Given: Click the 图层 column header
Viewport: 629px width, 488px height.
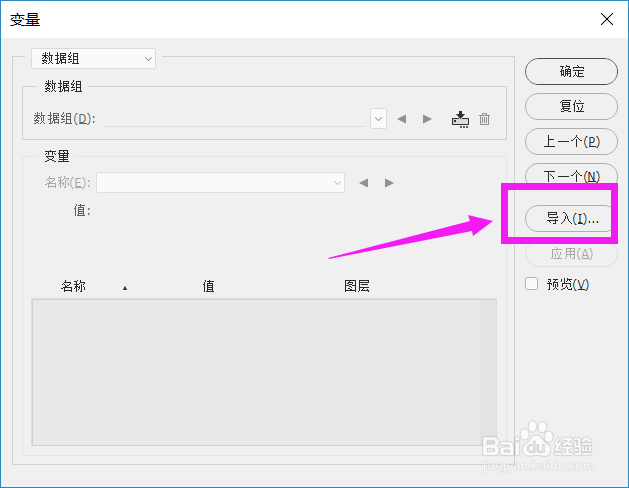Looking at the screenshot, I should [357, 286].
